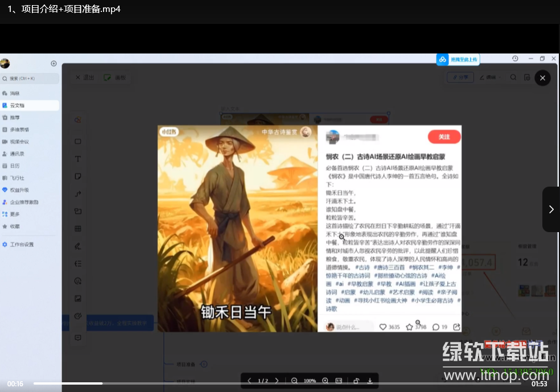Click the history clock icon in title bar

tap(515, 59)
